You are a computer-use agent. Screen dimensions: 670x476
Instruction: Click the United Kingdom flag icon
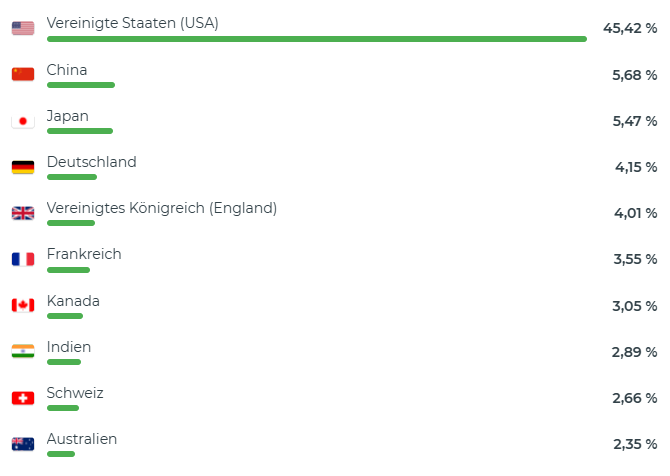click(23, 213)
